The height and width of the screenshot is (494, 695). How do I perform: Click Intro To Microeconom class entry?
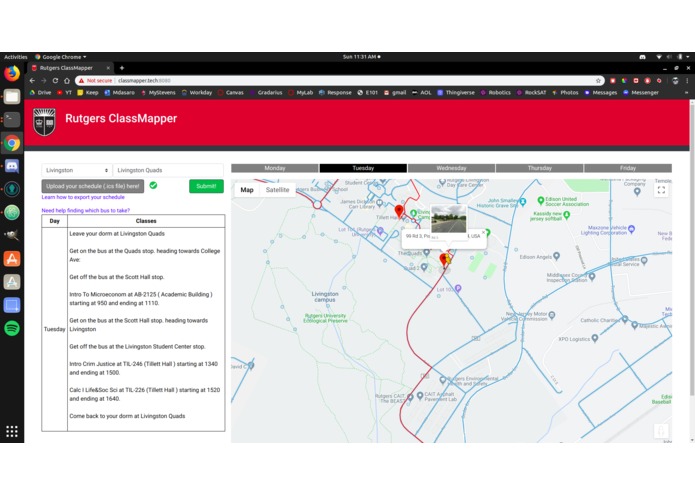pos(141,299)
